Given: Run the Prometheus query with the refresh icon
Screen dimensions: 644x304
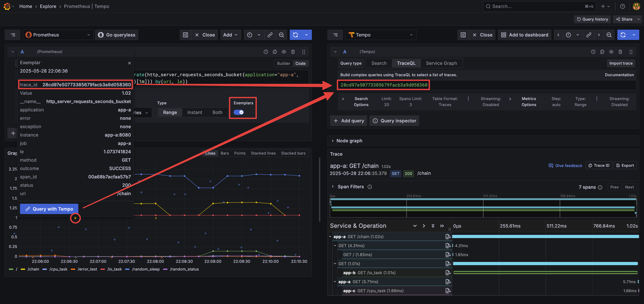Looking at the screenshot, I should click(295, 35).
